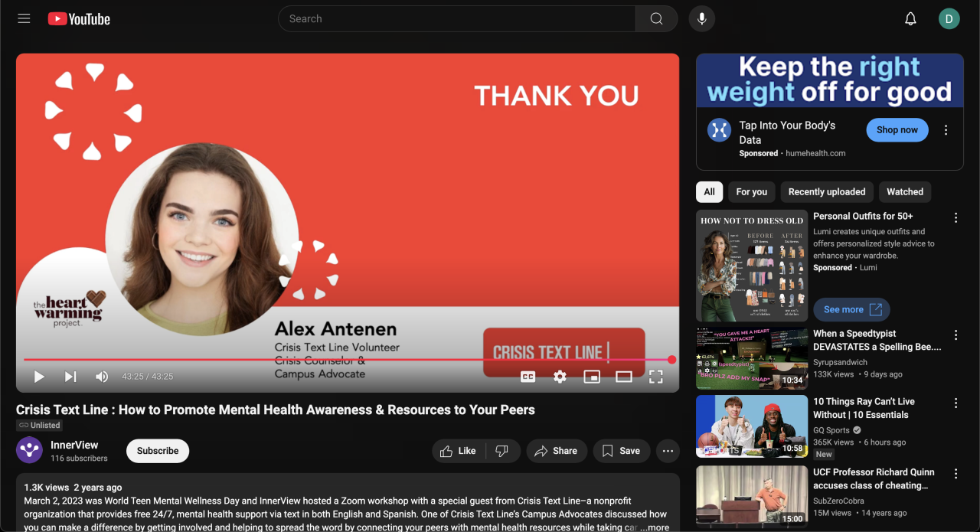
Task: Play the video with play button
Action: [39, 377]
